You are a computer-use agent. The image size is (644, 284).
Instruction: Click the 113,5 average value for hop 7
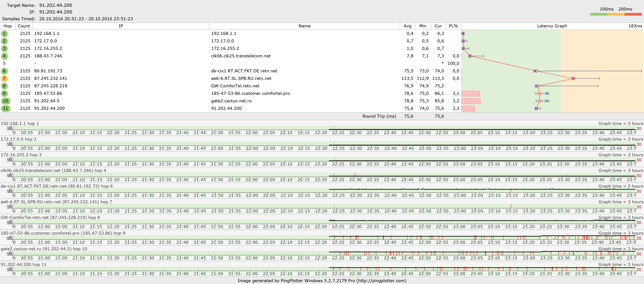click(407, 78)
